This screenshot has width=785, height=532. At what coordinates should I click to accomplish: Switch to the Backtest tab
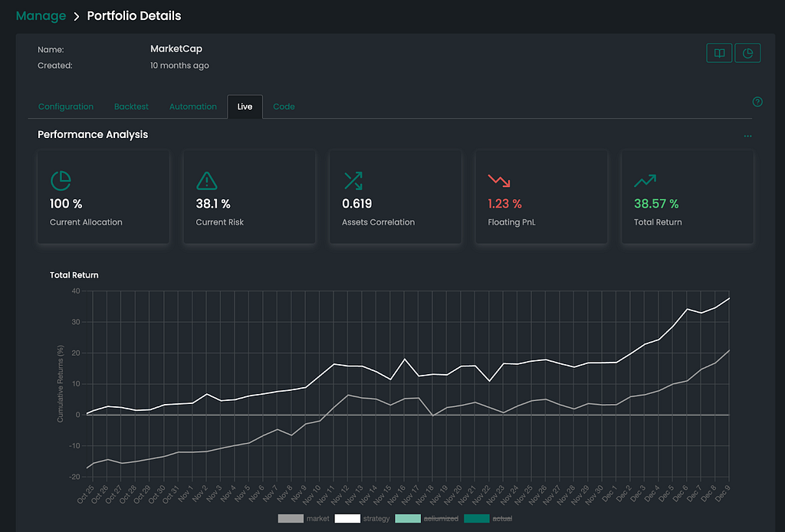[131, 107]
